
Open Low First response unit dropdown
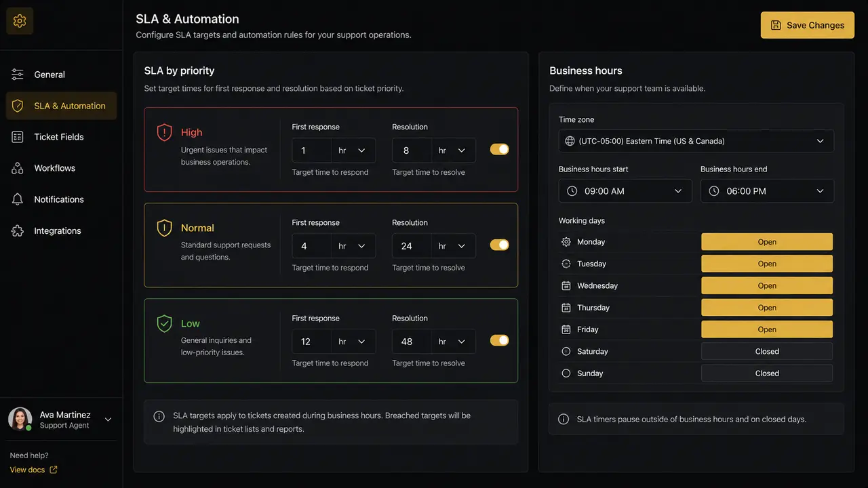click(x=353, y=342)
